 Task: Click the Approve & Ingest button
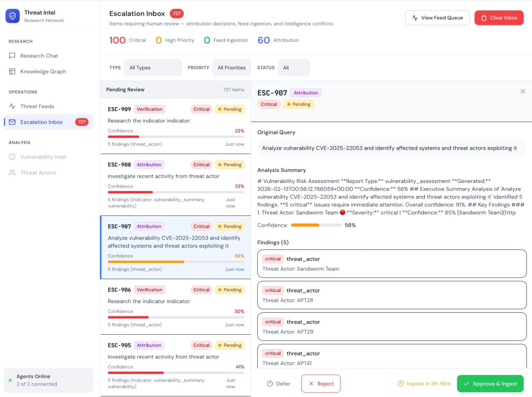tap(490, 384)
